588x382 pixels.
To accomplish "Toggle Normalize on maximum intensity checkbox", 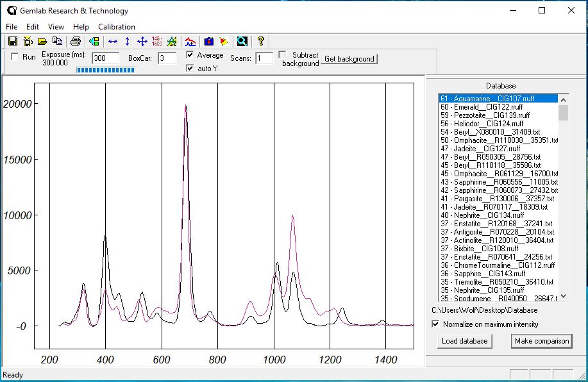I will (435, 324).
